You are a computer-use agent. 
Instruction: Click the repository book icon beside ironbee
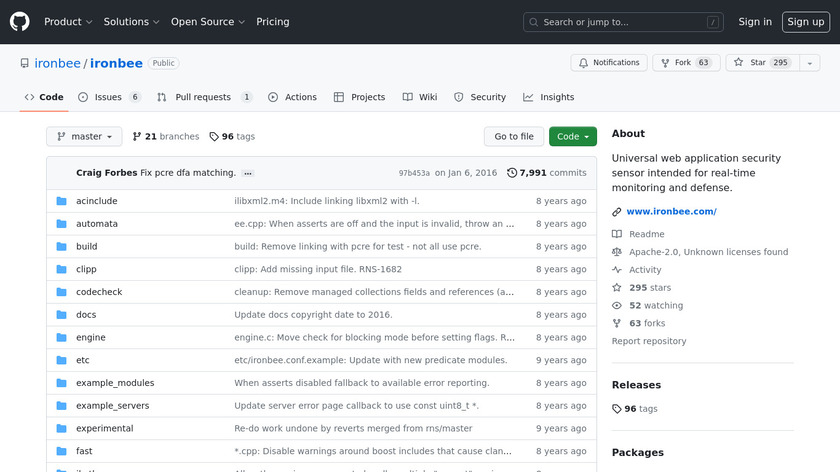25,63
